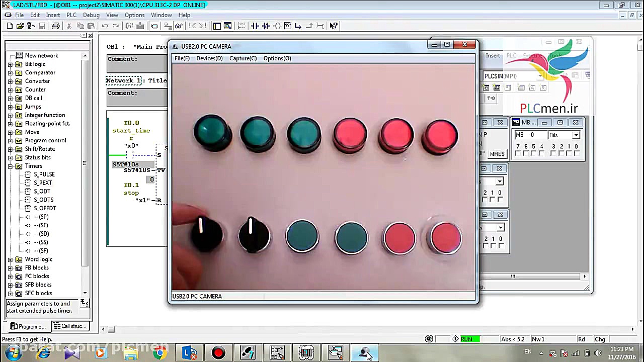Open the Bits format dropdown in MB window
644x362 pixels.
point(576,135)
